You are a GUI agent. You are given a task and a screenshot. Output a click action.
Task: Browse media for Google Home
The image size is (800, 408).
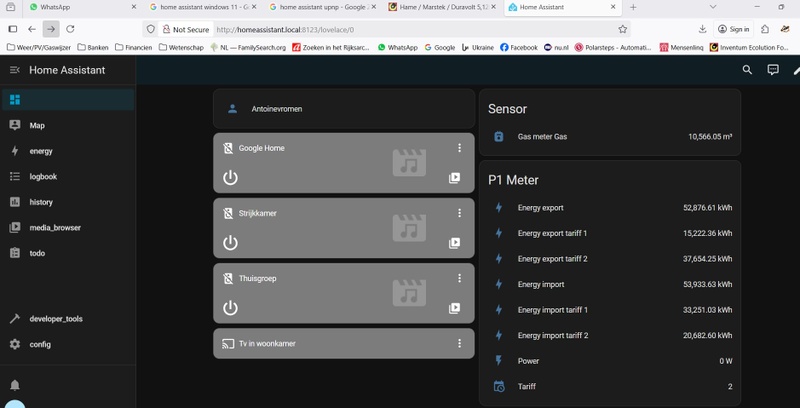click(454, 177)
